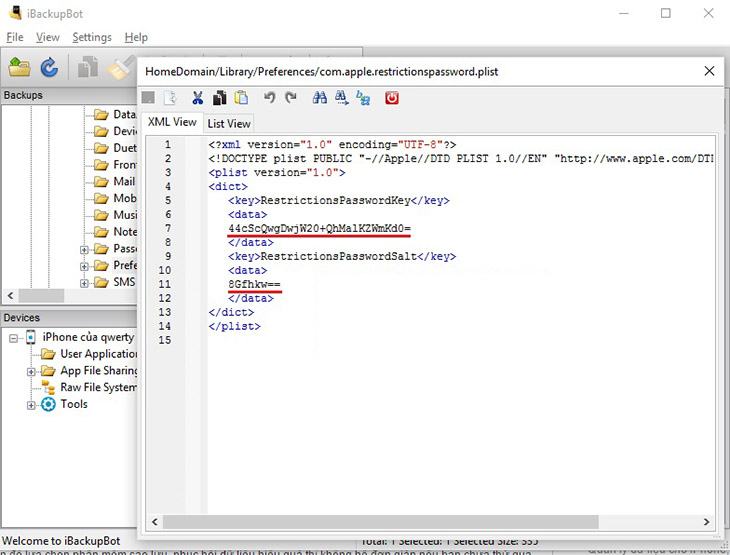The image size is (730, 555).
Task: Open the Settings menu
Action: pos(92,37)
